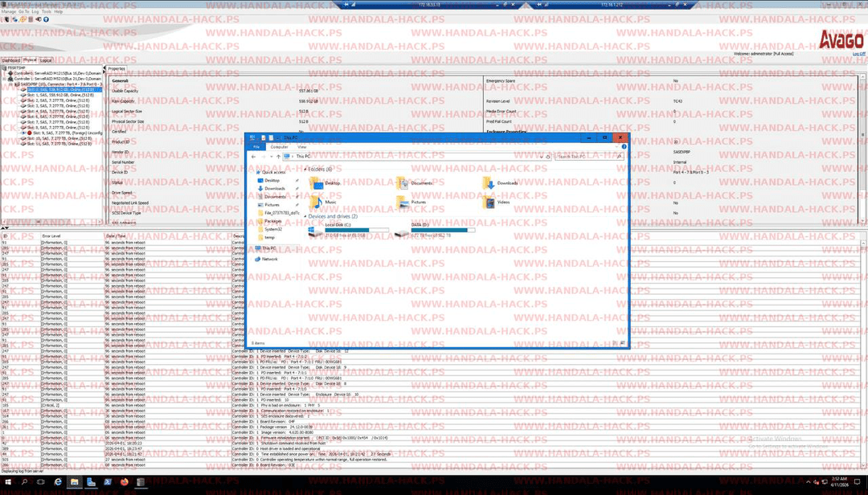Collapse the Folders (6) group

pos(305,170)
